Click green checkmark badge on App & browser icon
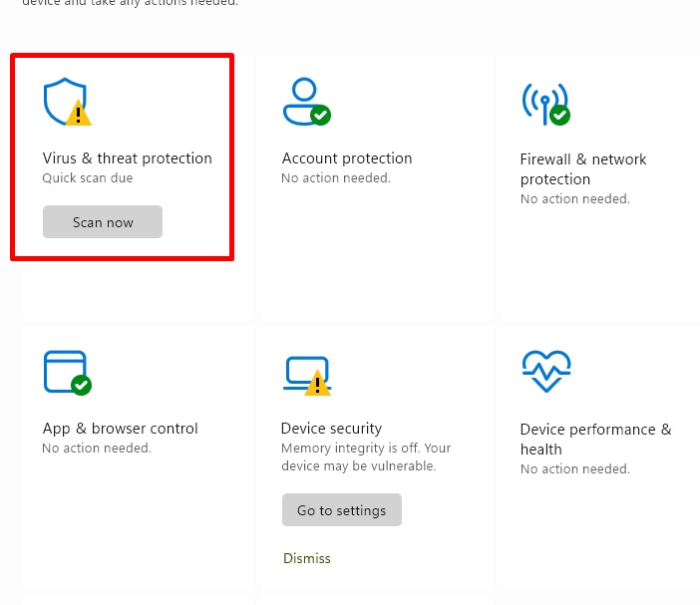Screen dimensions: 700x605 [81, 385]
